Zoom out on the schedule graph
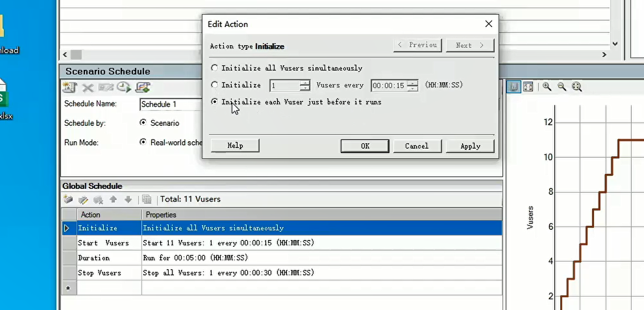The image size is (644, 310). pyautogui.click(x=561, y=87)
